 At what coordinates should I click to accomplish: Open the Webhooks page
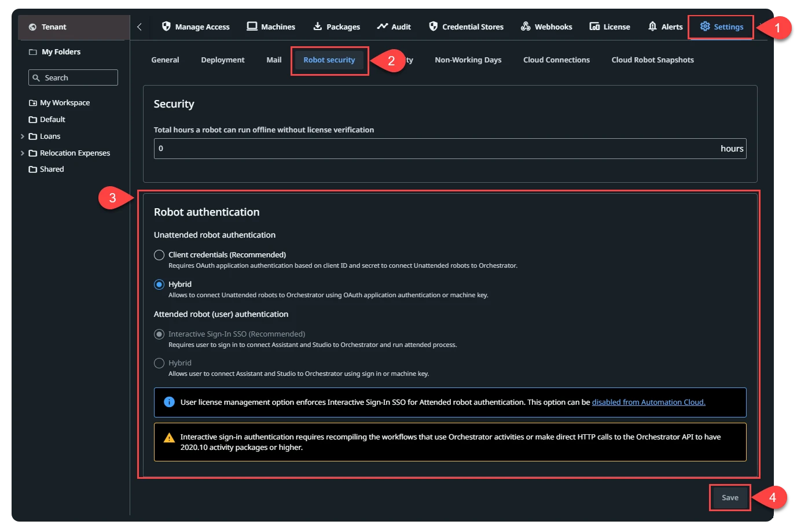pos(546,27)
